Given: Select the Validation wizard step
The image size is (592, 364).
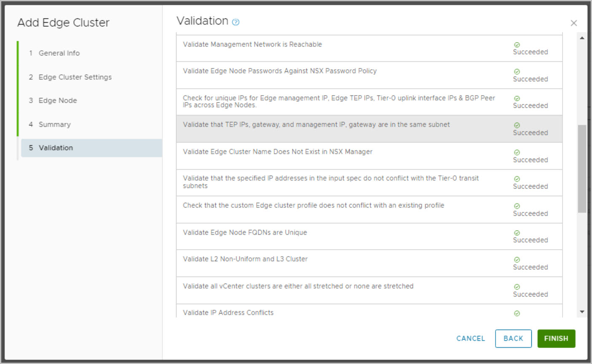Looking at the screenshot, I should tap(56, 148).
